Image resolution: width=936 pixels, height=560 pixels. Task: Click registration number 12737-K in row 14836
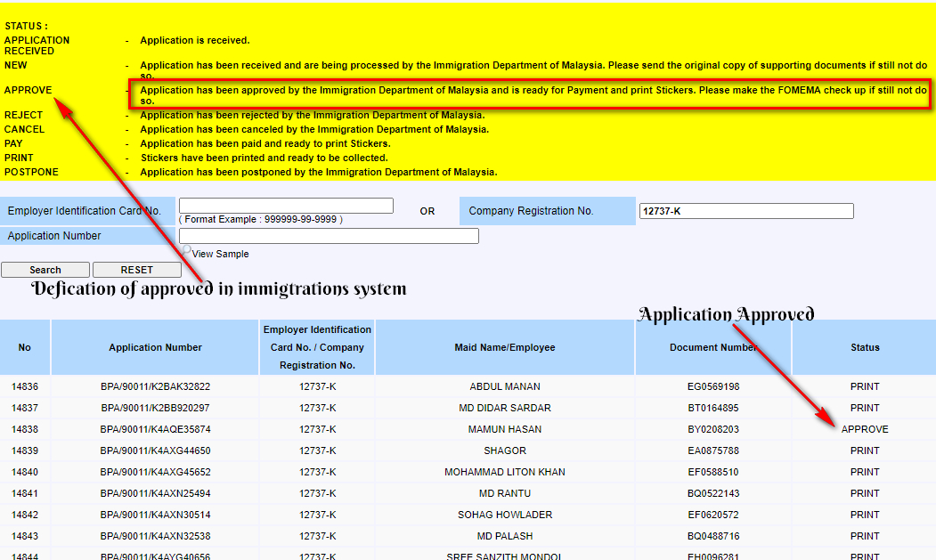pyautogui.click(x=318, y=387)
